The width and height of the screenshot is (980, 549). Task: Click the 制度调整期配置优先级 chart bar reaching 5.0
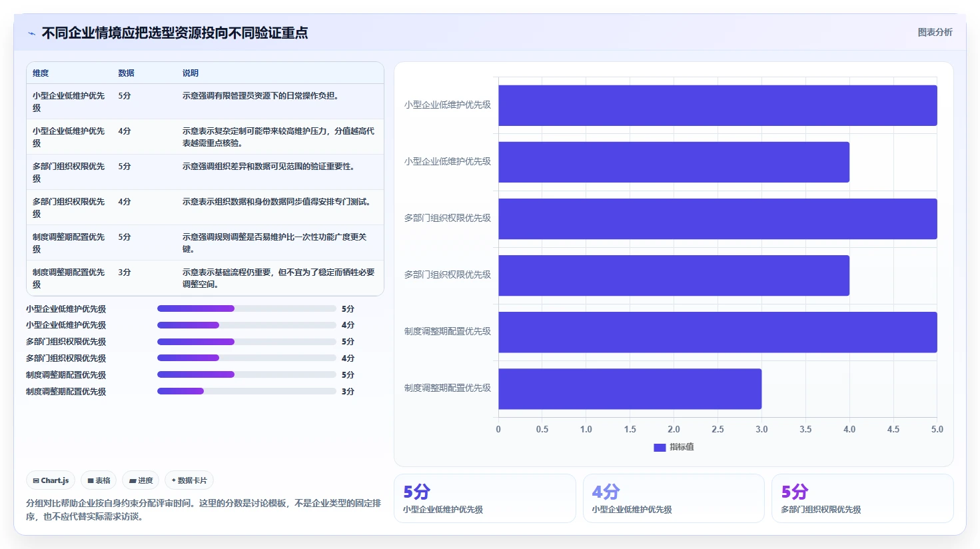tap(718, 332)
